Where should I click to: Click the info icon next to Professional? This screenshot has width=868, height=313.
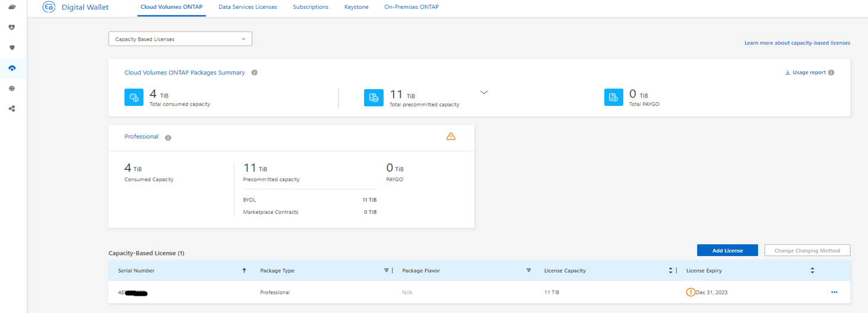coord(168,138)
